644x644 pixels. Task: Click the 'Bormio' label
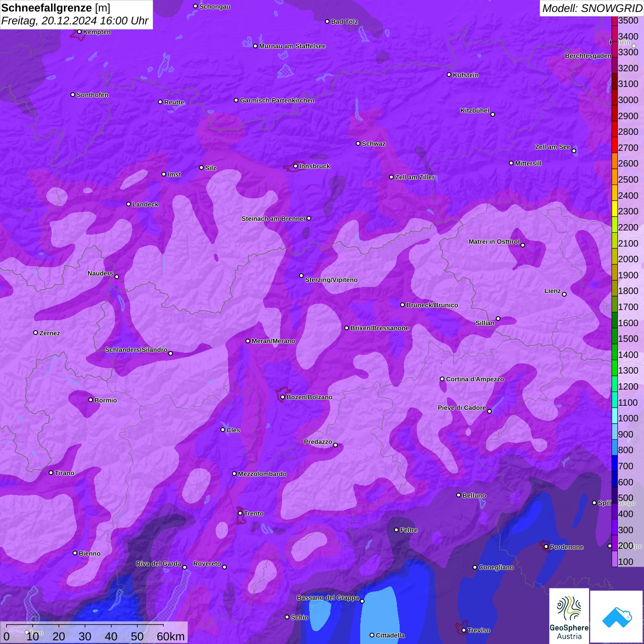(105, 400)
